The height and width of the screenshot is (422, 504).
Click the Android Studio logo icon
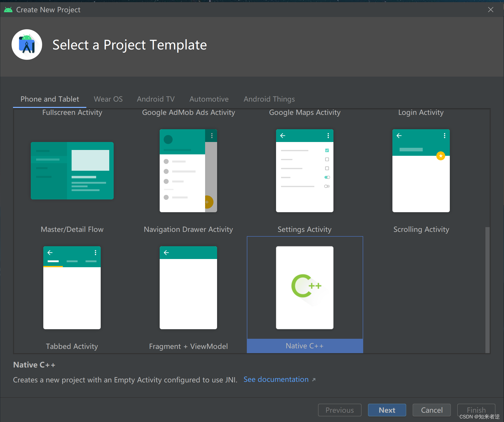(x=27, y=45)
